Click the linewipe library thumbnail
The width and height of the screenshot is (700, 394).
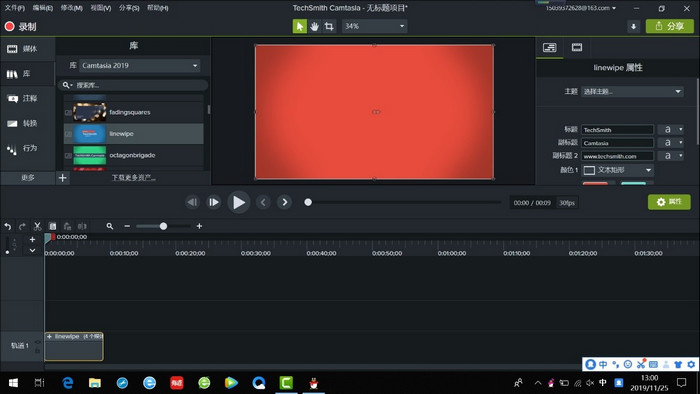pyautogui.click(x=89, y=133)
